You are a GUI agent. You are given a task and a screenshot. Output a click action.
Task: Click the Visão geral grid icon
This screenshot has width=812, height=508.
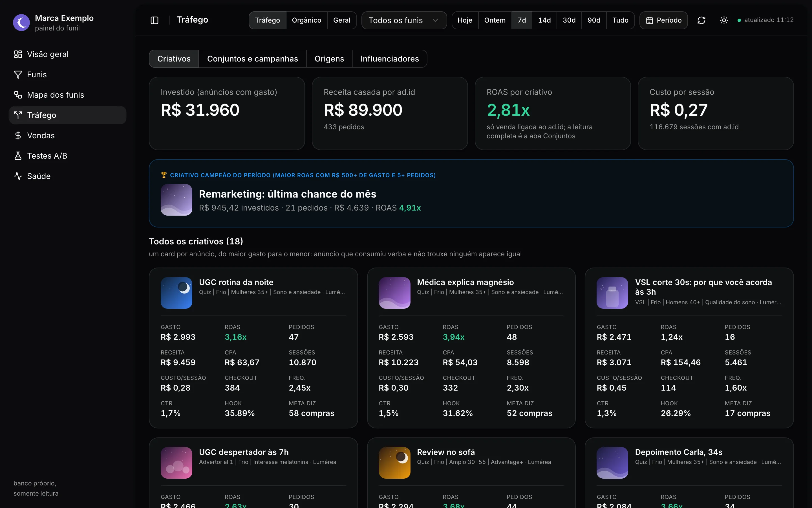(x=18, y=54)
